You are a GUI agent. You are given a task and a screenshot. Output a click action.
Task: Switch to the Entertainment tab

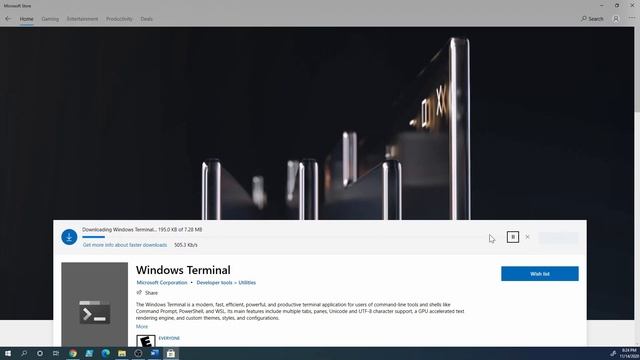coord(82,19)
